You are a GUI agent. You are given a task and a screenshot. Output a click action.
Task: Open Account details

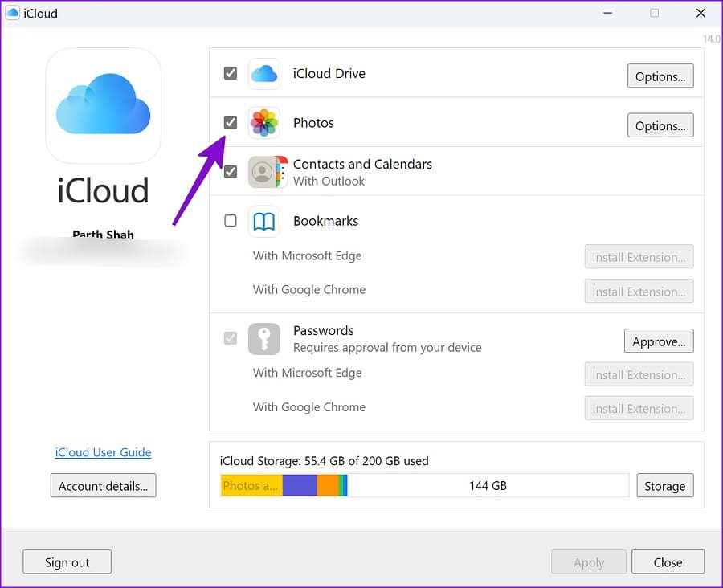[104, 486]
